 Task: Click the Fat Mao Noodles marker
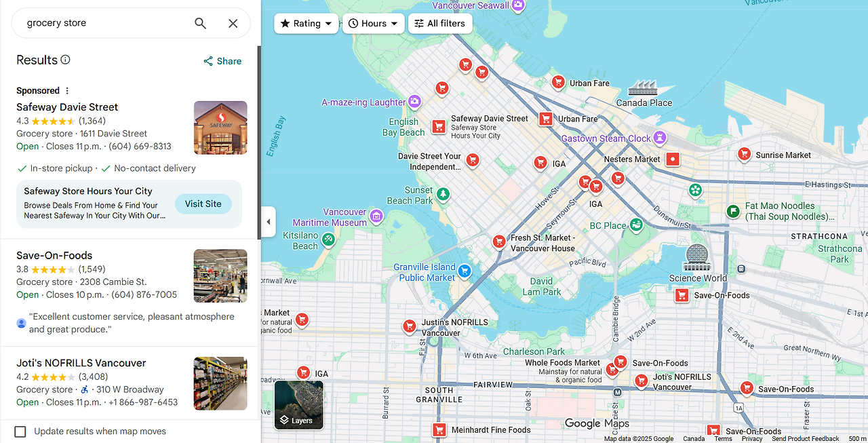pos(732,211)
